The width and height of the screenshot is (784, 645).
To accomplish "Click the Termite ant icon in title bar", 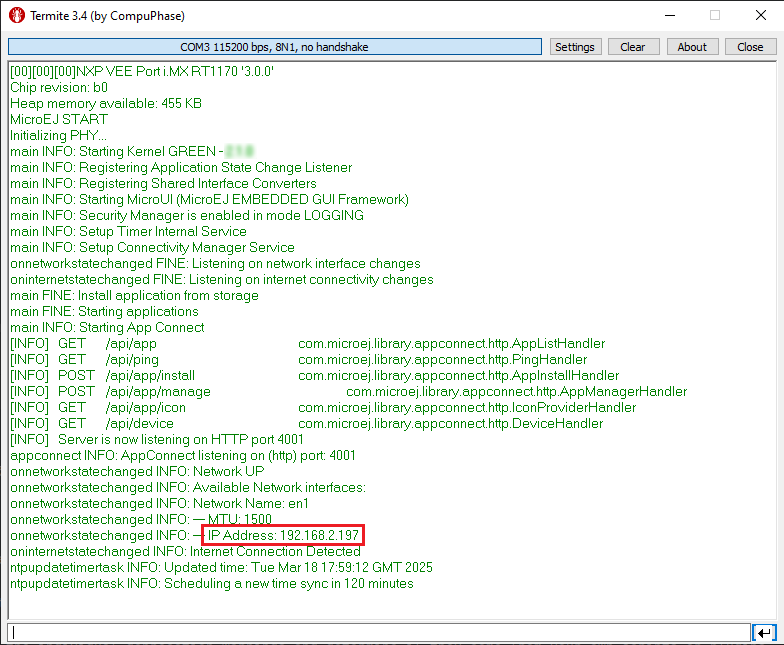I will point(17,16).
